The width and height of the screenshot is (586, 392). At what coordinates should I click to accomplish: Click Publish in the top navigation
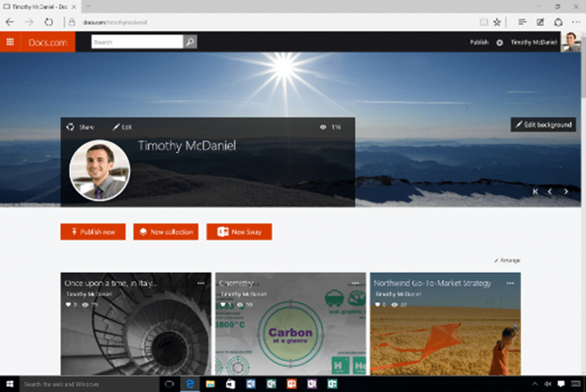pyautogui.click(x=480, y=42)
